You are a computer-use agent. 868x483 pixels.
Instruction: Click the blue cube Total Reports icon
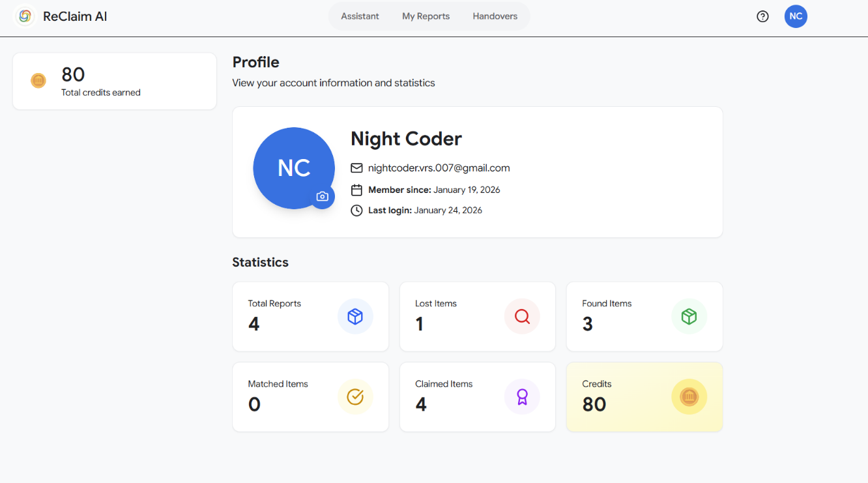pos(355,317)
